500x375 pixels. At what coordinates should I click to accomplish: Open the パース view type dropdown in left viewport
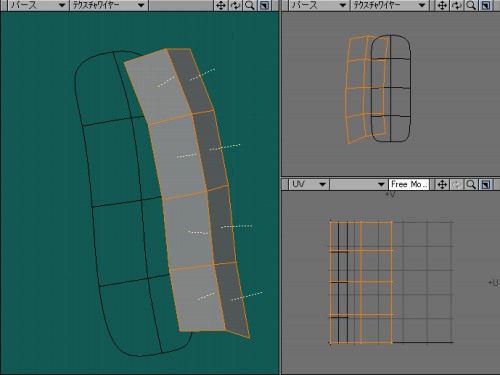click(x=37, y=5)
